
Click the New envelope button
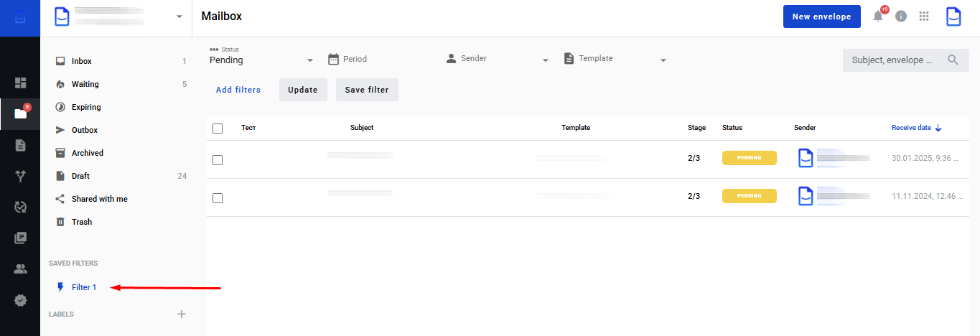pyautogui.click(x=821, y=17)
